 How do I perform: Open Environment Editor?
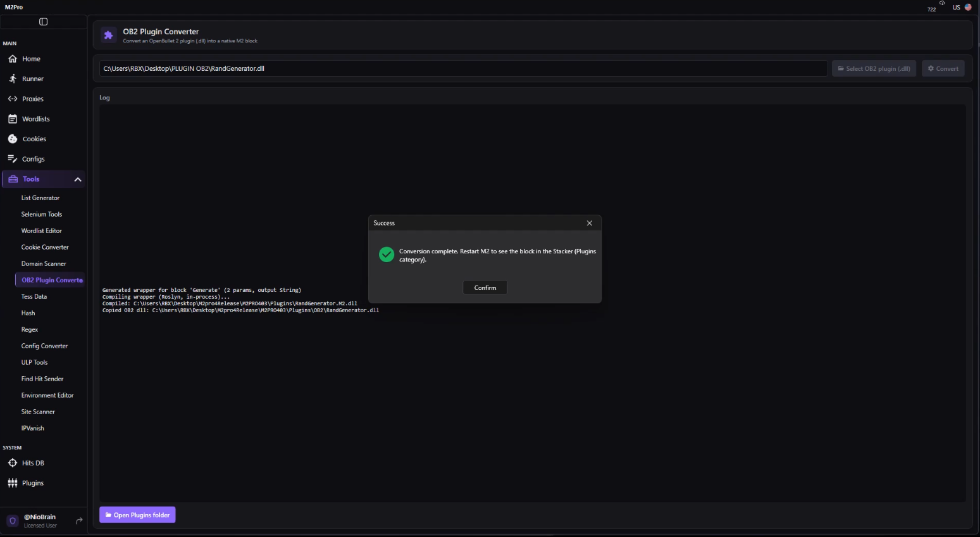(x=47, y=396)
